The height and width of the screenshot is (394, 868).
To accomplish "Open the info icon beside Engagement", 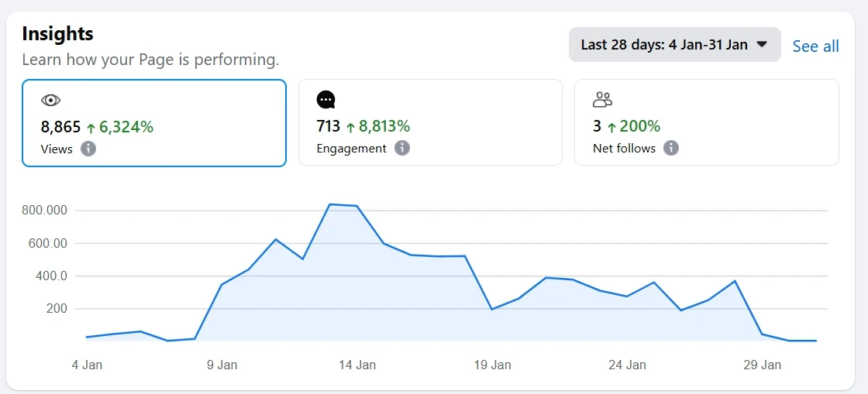I will (401, 148).
